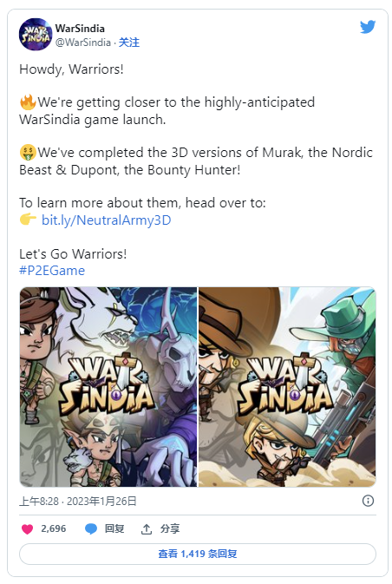
Task: Click the share upload arrow icon
Action: click(147, 528)
